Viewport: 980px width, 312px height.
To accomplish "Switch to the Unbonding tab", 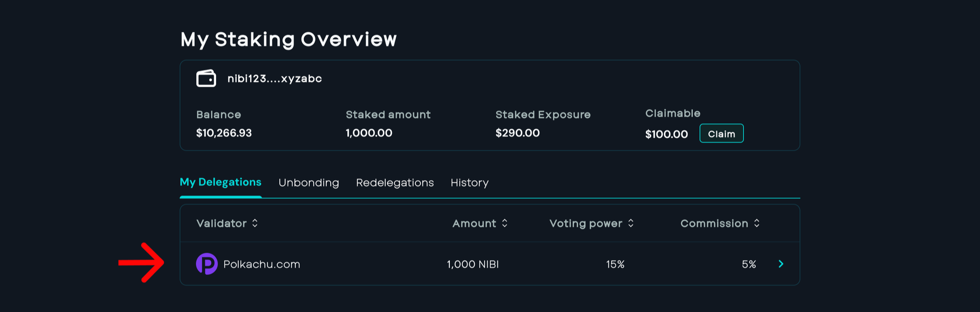I will tap(309, 182).
